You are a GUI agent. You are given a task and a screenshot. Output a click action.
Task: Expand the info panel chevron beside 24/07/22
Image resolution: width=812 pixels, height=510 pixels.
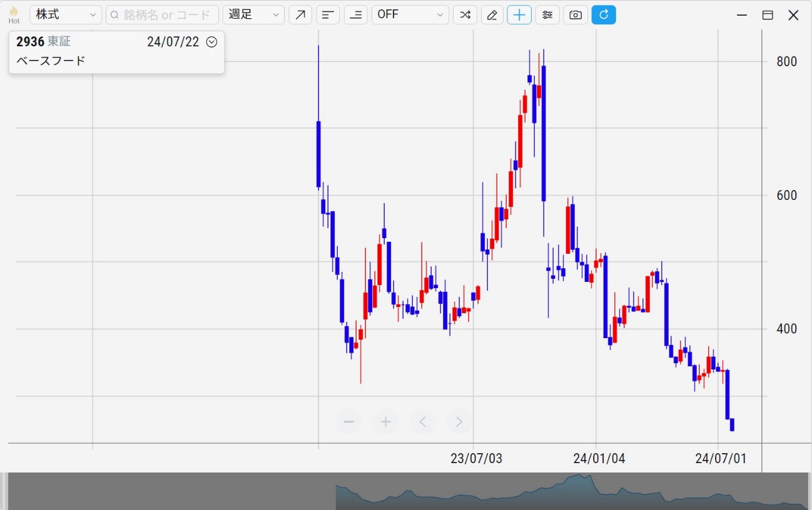pyautogui.click(x=211, y=42)
